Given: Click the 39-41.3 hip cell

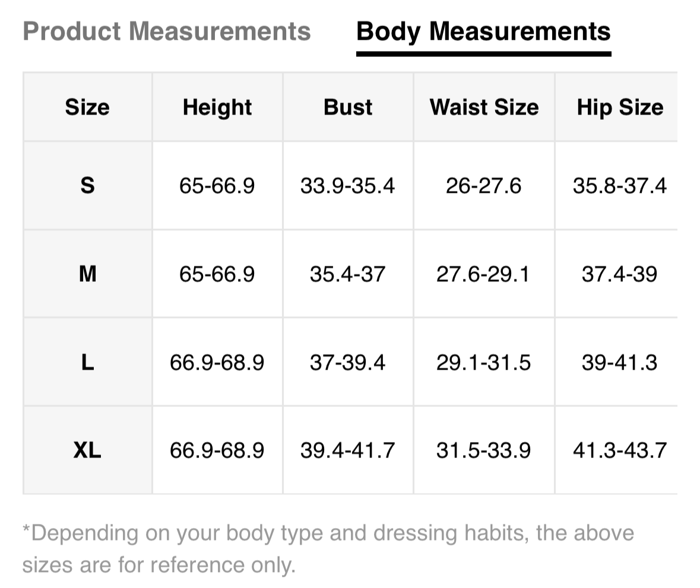Looking at the screenshot, I should (x=619, y=362).
